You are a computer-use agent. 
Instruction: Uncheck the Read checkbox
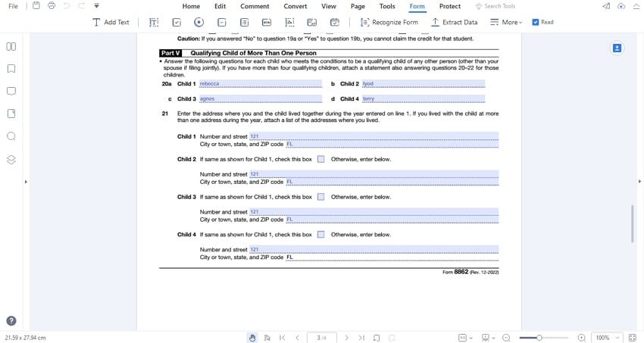tap(536, 22)
